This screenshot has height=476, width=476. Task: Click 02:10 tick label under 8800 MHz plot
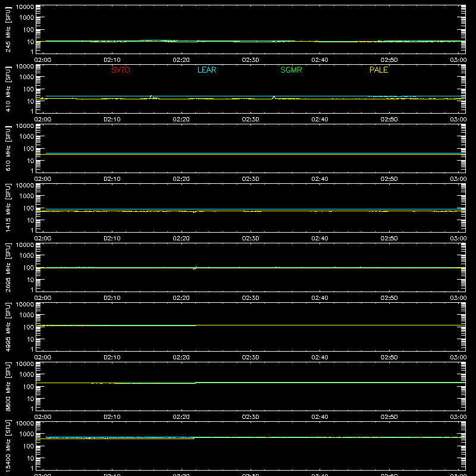click(112, 417)
